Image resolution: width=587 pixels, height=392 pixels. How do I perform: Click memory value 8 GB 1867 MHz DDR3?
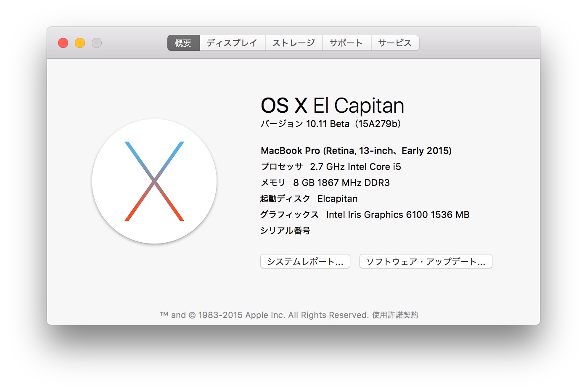[341, 183]
